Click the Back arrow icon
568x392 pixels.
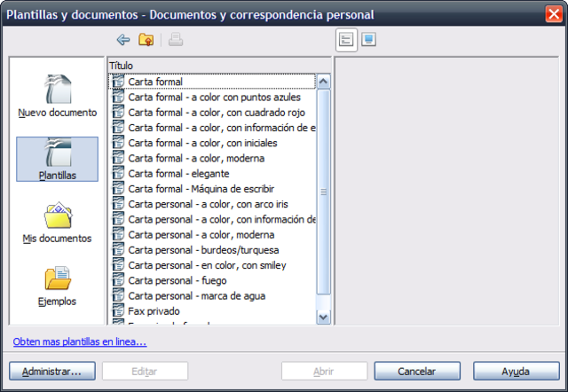click(123, 39)
